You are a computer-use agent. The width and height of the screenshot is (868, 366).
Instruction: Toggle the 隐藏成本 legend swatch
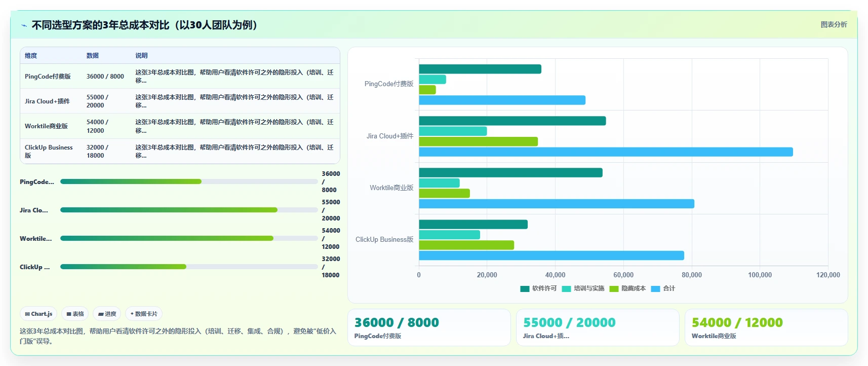(x=614, y=288)
